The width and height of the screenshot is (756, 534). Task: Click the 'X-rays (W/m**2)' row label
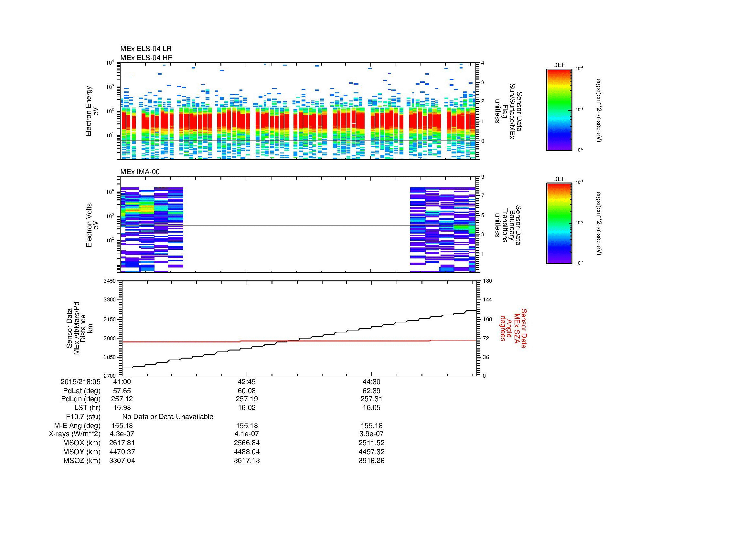point(74,434)
